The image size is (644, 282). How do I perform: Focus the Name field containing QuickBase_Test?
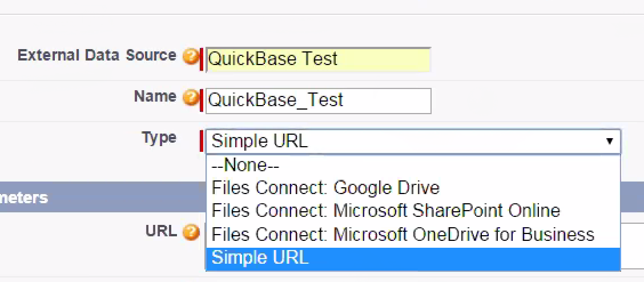pyautogui.click(x=317, y=100)
